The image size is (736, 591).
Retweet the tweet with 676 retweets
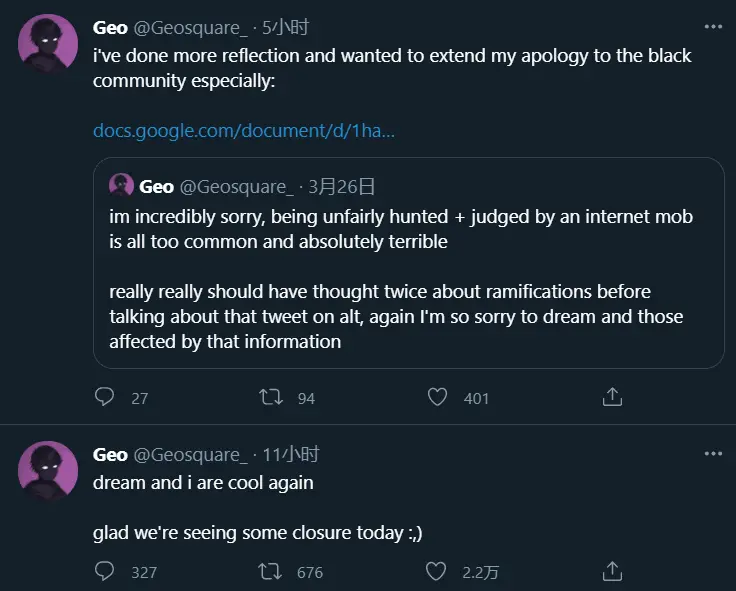tap(270, 571)
